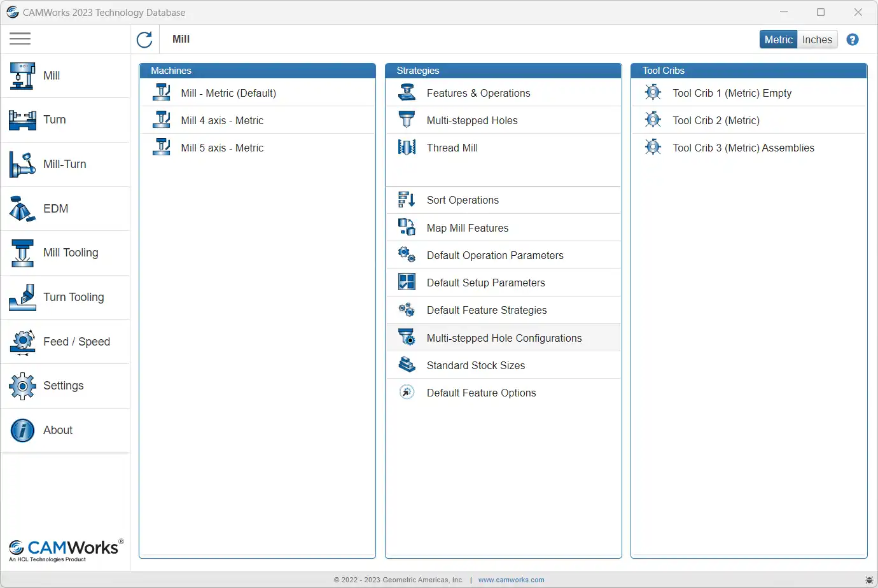Click the Map Mill Features icon

[407, 227]
